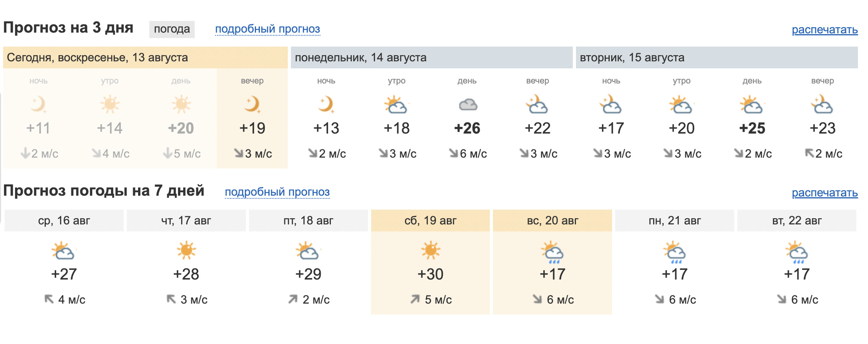The height and width of the screenshot is (344, 868).
Task: Click распечатать link next to 3-day forecast
Action: (x=825, y=30)
